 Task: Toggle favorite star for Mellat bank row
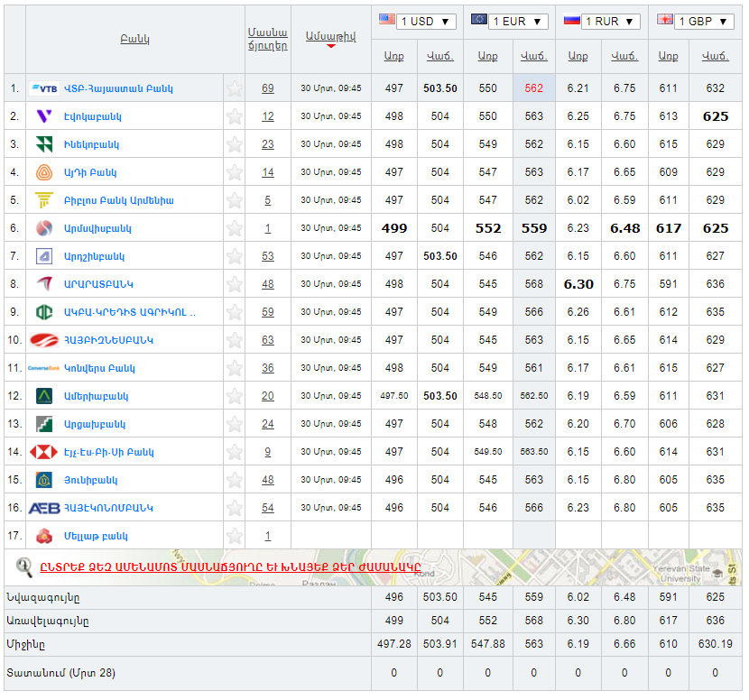coord(235,536)
